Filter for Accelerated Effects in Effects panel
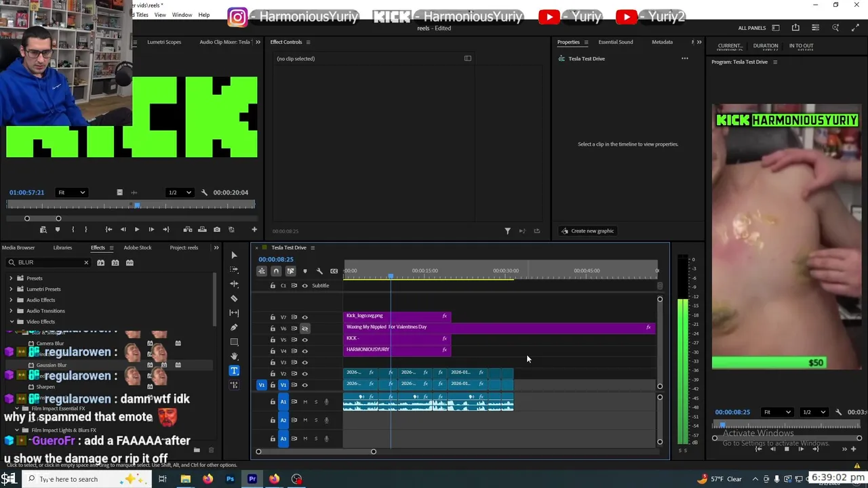Screen dimensions: 868x488 click(x=100, y=262)
